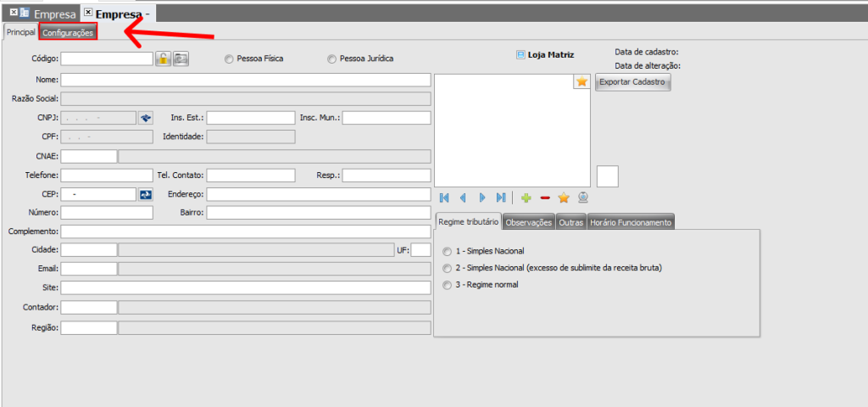868x407 pixels.
Task: Click star icon at image box corner
Action: (581, 81)
